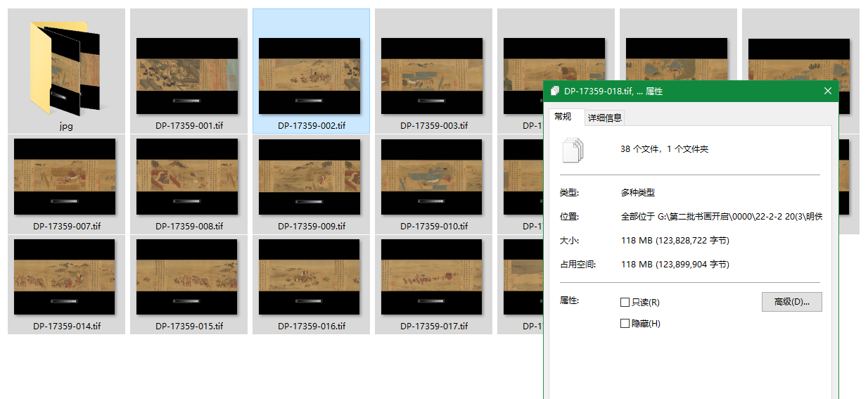Select thumbnail of DP-17359-009.tif
Viewport: 868px width, 399px height.
(x=309, y=177)
